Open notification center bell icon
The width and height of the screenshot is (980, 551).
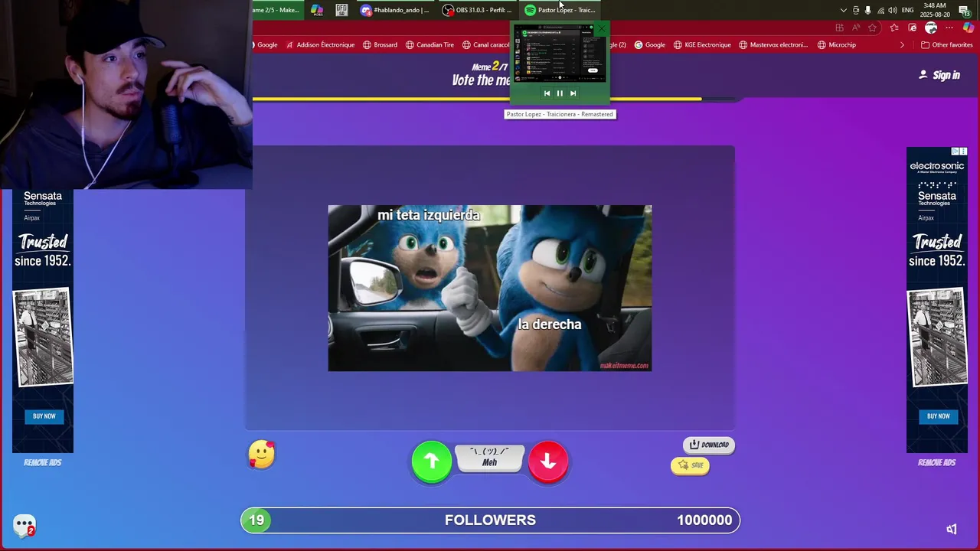965,10
